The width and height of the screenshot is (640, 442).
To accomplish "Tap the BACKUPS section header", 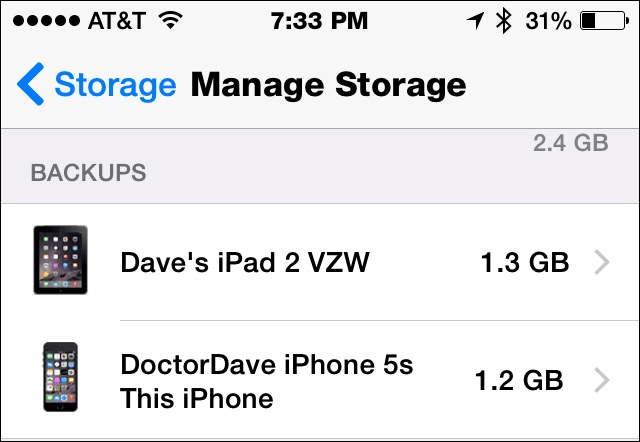I will pyautogui.click(x=89, y=173).
